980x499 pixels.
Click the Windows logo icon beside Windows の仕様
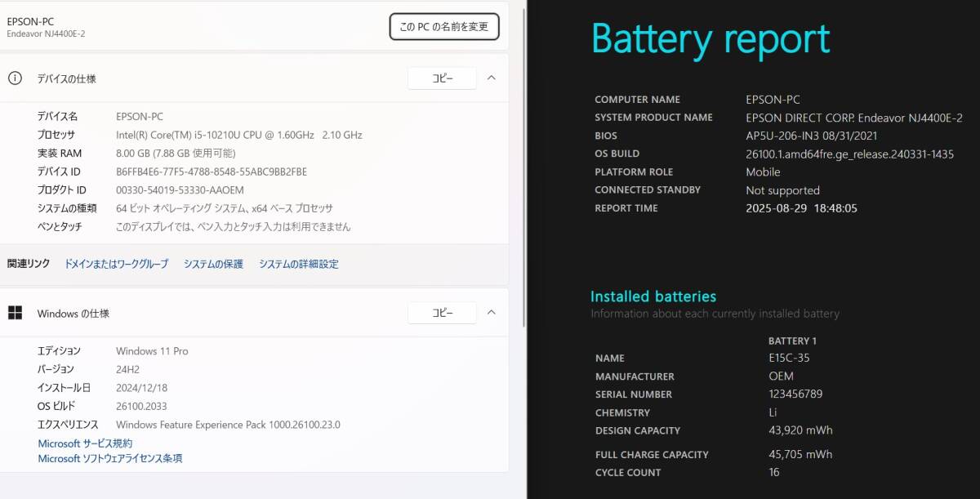pyautogui.click(x=15, y=313)
